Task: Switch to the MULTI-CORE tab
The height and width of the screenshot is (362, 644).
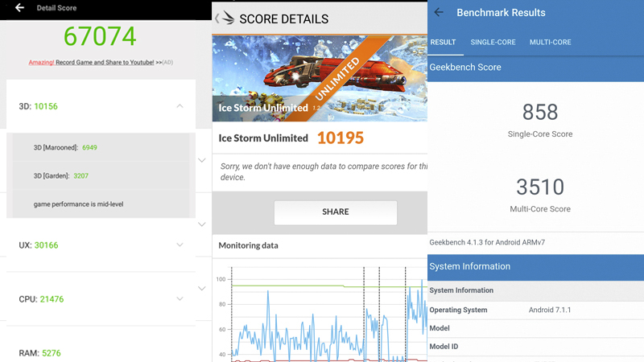Action: (551, 43)
